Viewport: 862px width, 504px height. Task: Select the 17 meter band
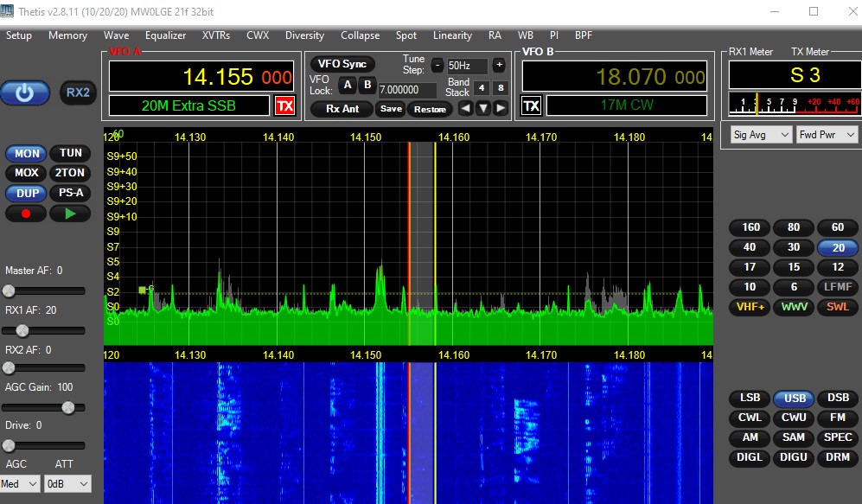point(750,267)
